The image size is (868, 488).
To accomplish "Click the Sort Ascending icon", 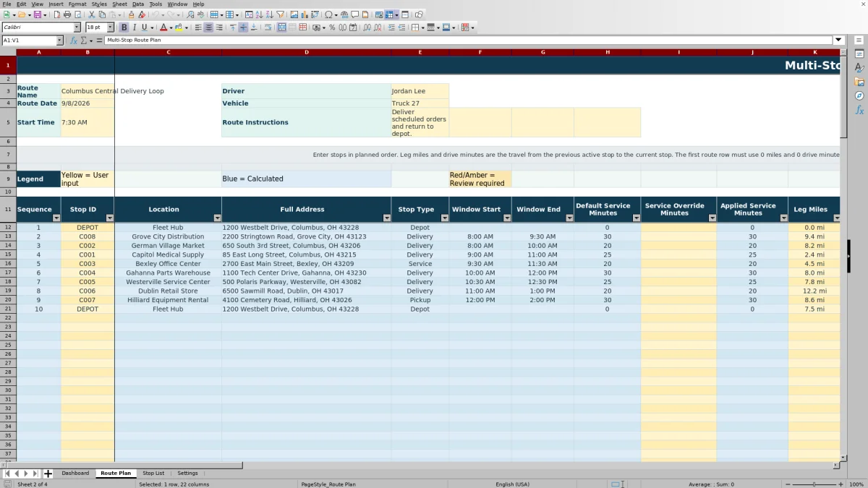I will click(x=259, y=14).
